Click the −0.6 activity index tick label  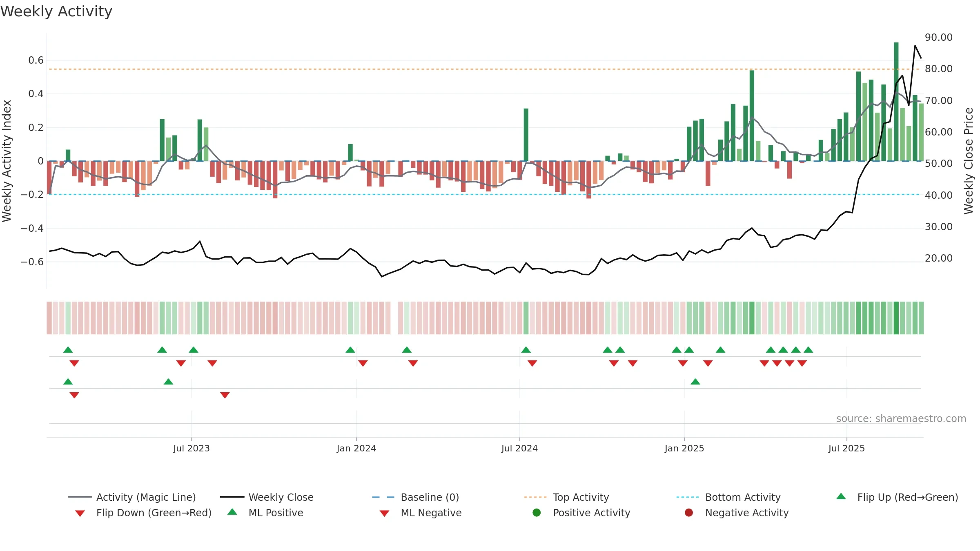click(32, 262)
